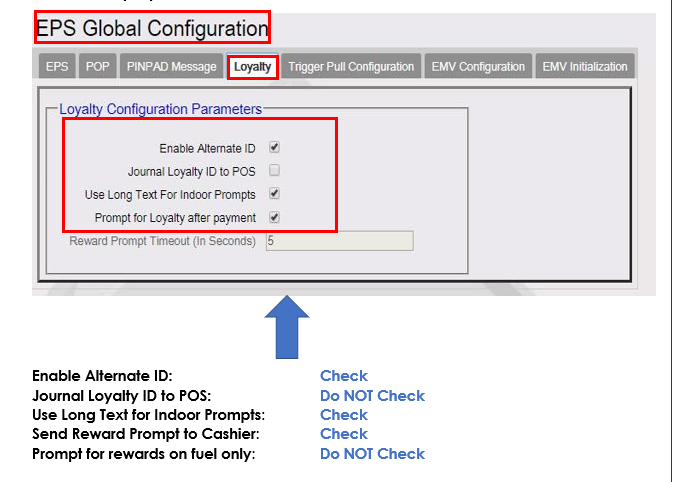
Task: Click the bold 'Enable Alternate ID:' instruction text
Action: [x=102, y=376]
